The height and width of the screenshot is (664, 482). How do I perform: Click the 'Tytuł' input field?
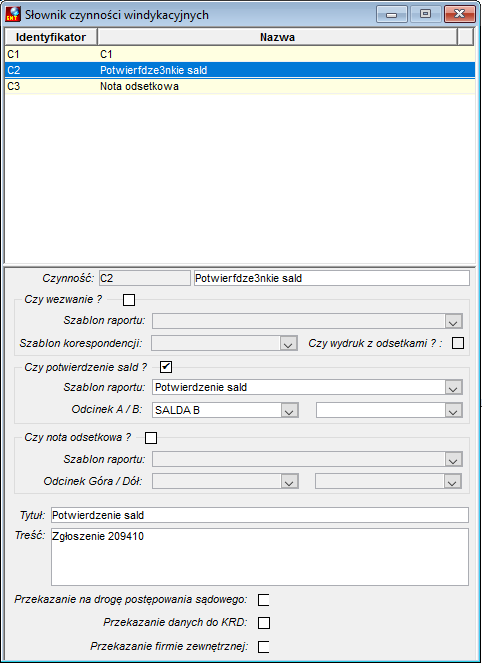(260, 515)
